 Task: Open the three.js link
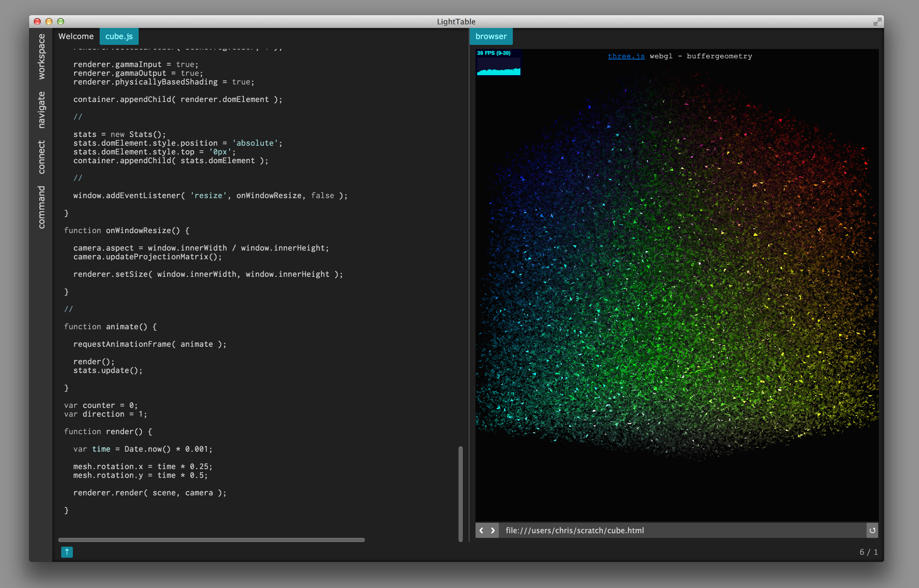626,56
